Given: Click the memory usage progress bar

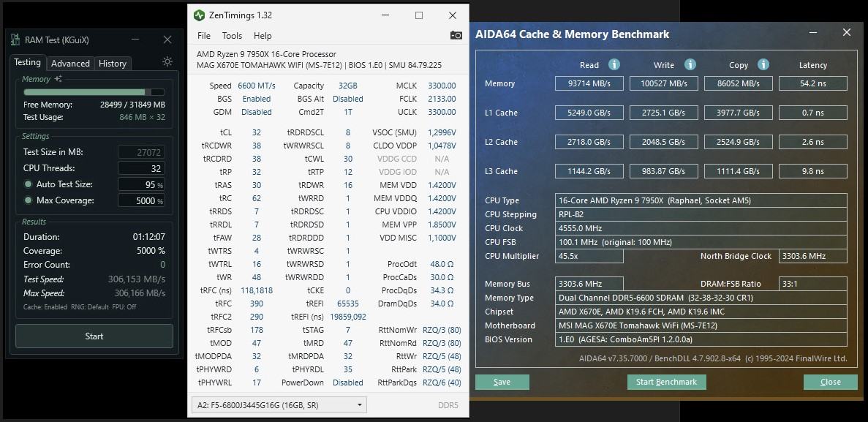Looking at the screenshot, I should click(x=94, y=92).
